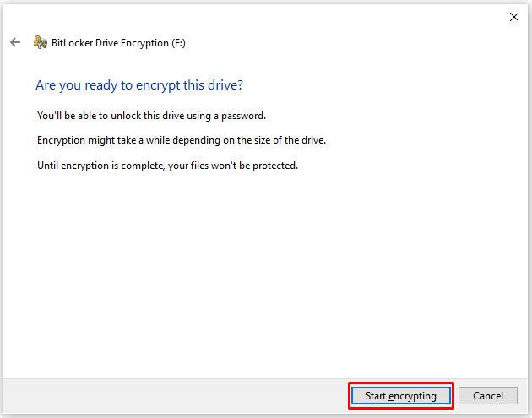Click the heading 'Are you ready to encrypt this drive?'
The width and height of the screenshot is (532, 418).
(x=139, y=85)
